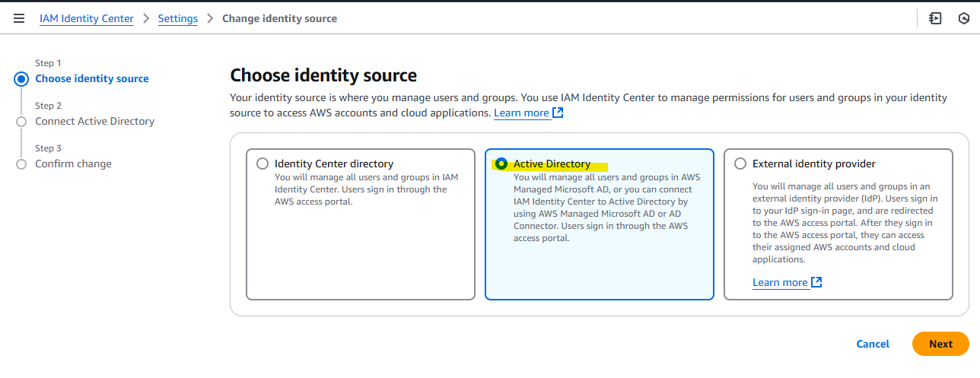
Task: Click the Active Directory card description text
Action: coord(606,208)
